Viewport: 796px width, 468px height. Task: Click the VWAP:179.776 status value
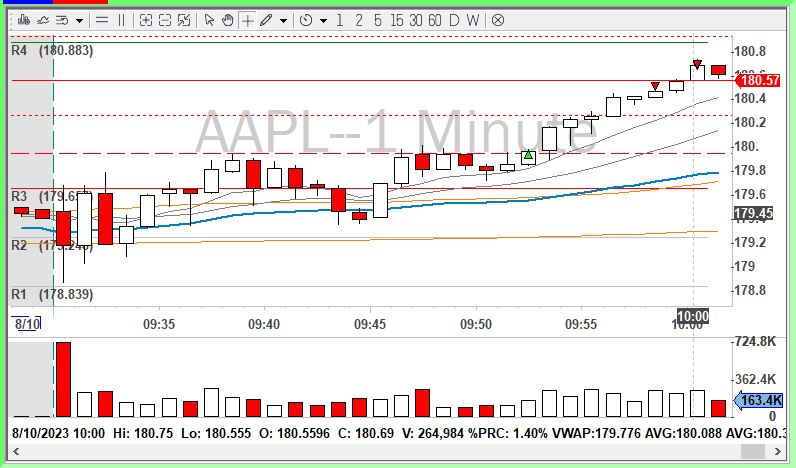(597, 433)
